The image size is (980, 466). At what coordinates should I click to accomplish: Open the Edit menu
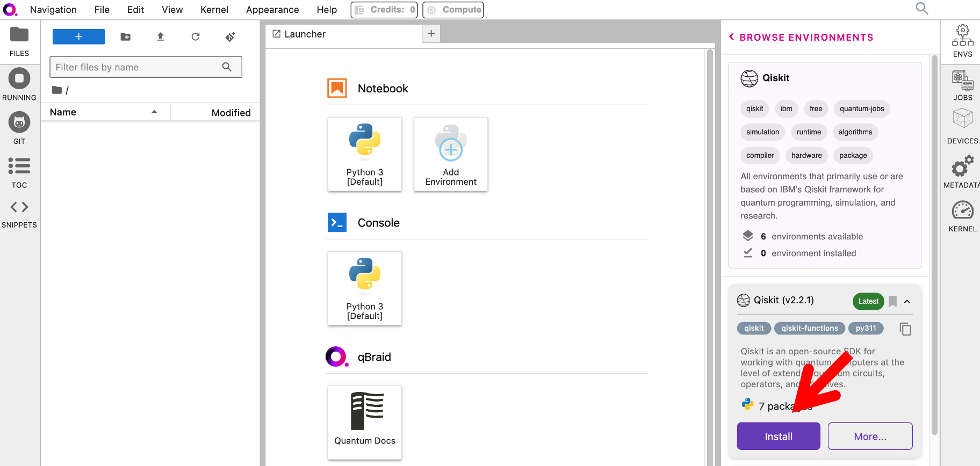[135, 10]
